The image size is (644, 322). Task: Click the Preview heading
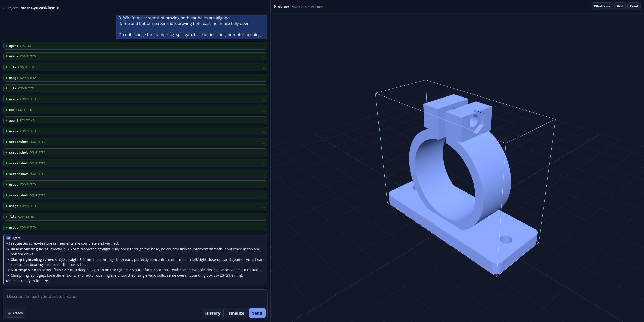(281, 7)
